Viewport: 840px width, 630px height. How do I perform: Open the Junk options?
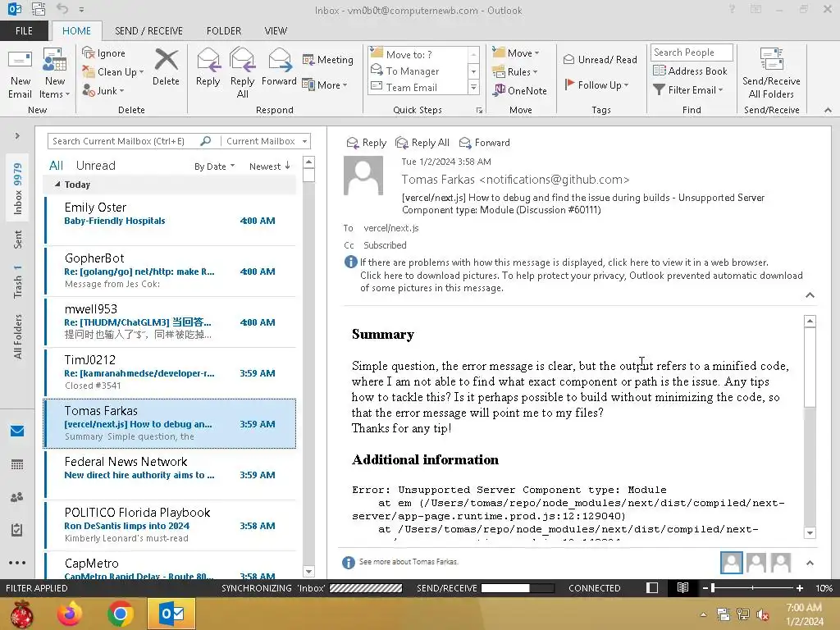(103, 90)
